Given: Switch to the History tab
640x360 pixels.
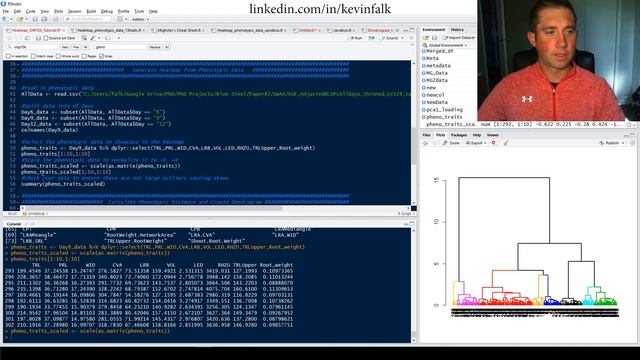Looking at the screenshot, I should click(x=457, y=30).
